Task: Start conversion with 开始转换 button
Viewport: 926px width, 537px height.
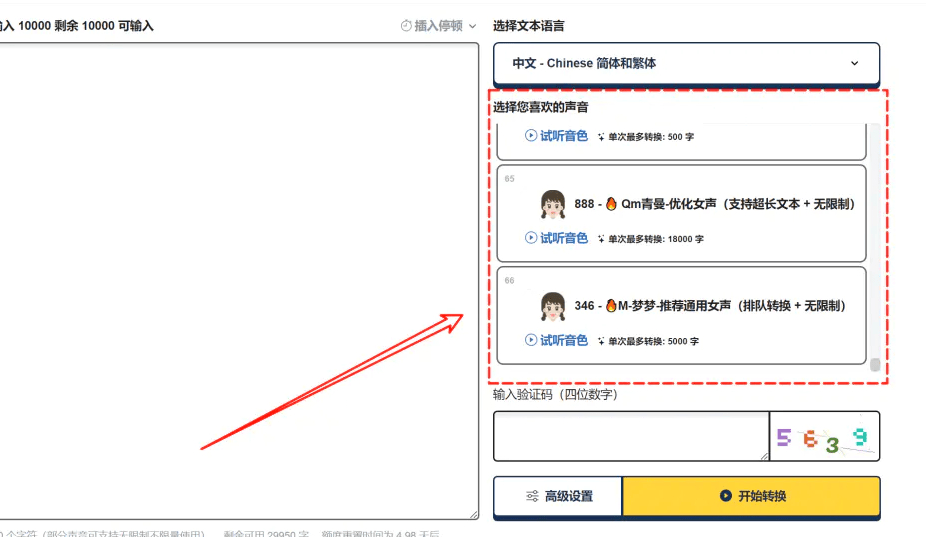Action: pyautogui.click(x=751, y=496)
